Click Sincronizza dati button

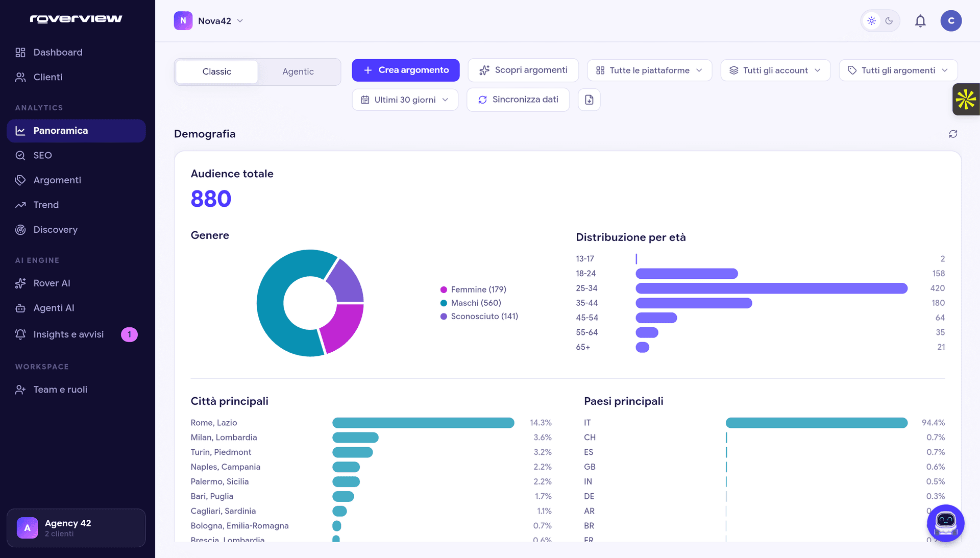518,100
